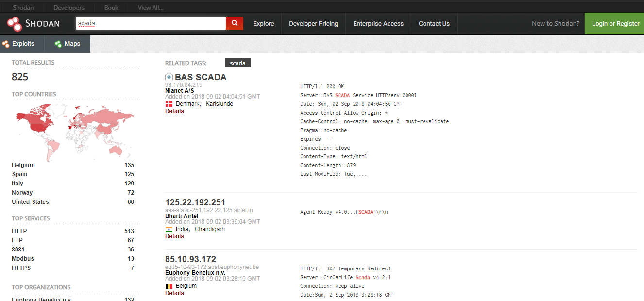This screenshot has height=301, width=644.
Task: Click the Server: BAS SCADA Service header line
Action: point(358,95)
